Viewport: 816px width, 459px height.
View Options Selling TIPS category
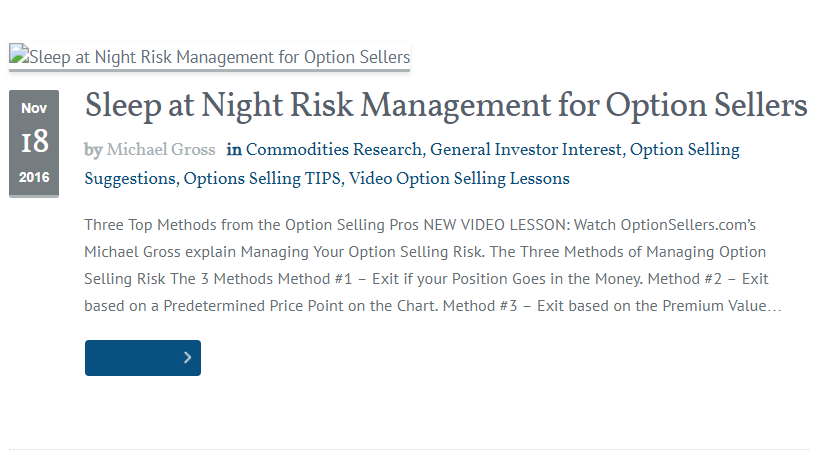coord(262,179)
